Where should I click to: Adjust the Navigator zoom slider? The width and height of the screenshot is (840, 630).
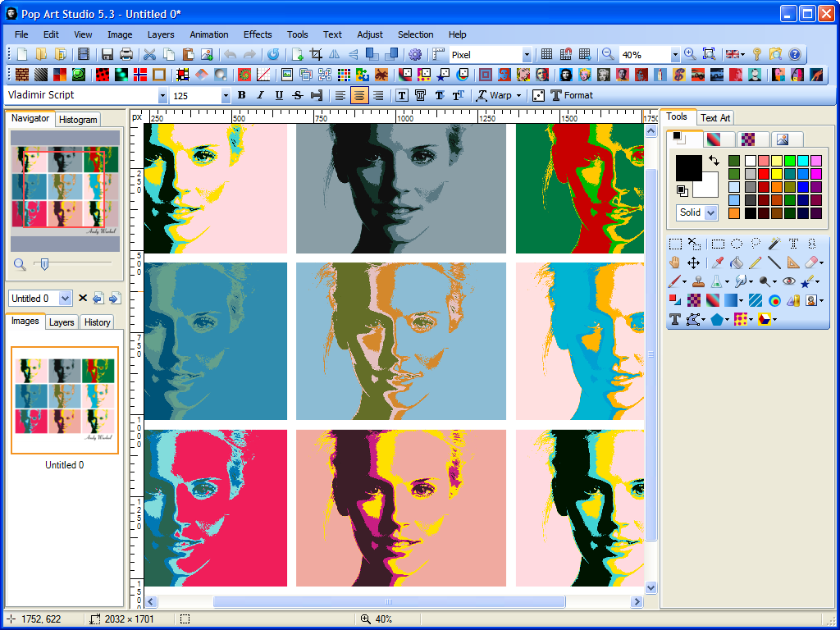point(44,263)
